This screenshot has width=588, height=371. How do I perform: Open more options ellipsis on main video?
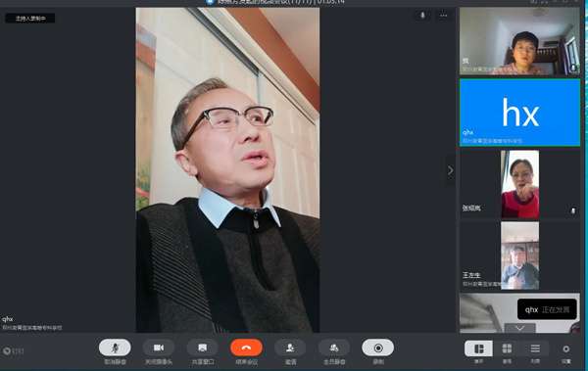[x=444, y=16]
